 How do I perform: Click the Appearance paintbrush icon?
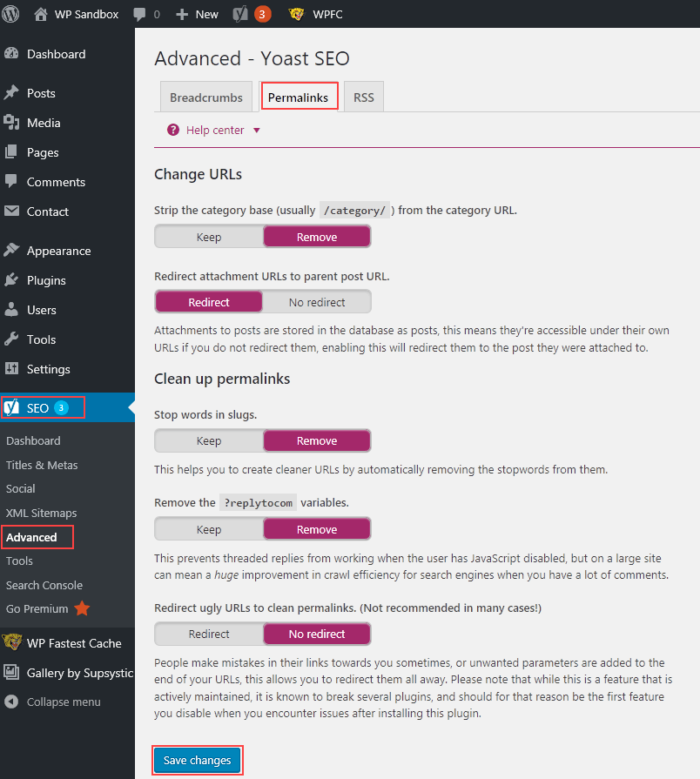[x=11, y=250]
